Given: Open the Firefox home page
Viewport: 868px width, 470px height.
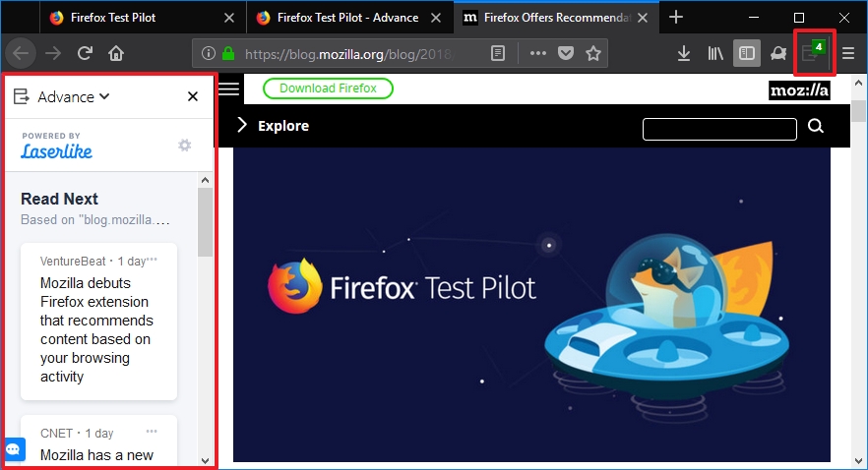Looking at the screenshot, I should tap(116, 54).
